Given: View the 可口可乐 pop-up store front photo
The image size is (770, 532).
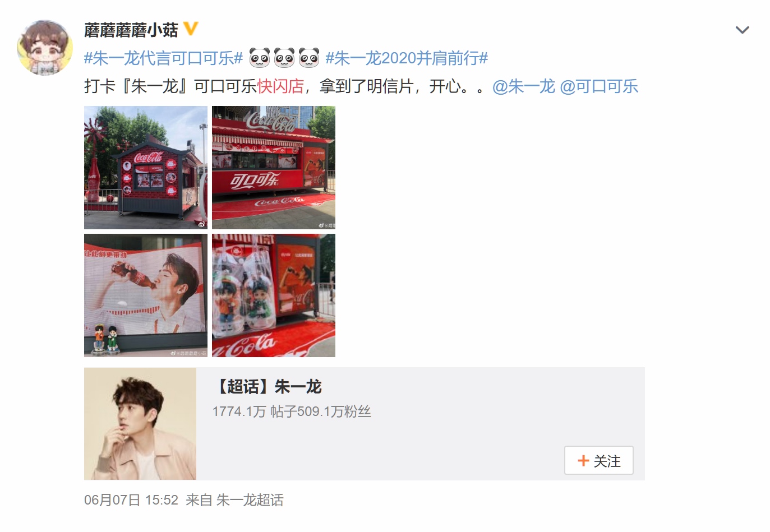Looking at the screenshot, I should click(274, 168).
